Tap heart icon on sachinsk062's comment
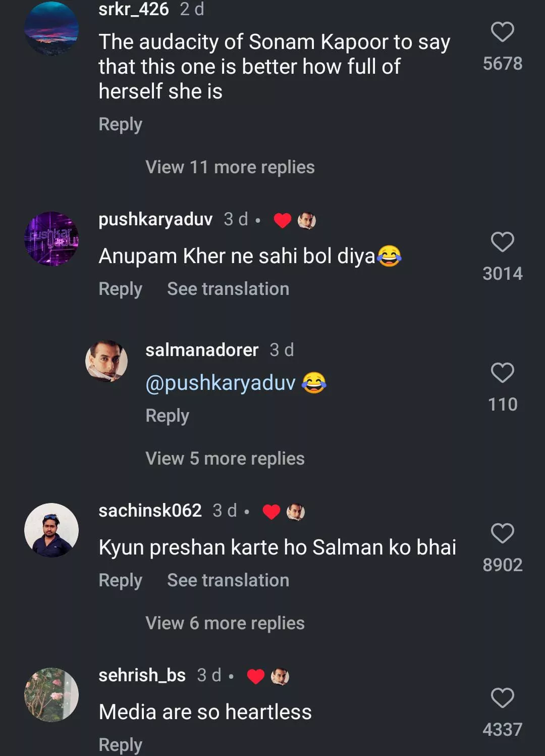The height and width of the screenshot is (756, 545). click(x=502, y=533)
